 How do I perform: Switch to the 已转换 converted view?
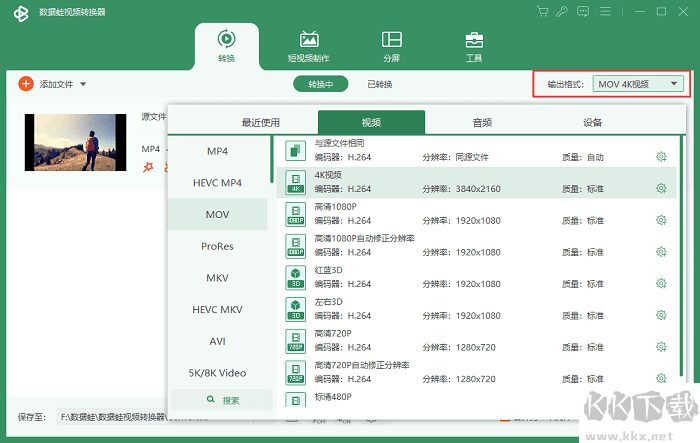pos(379,84)
